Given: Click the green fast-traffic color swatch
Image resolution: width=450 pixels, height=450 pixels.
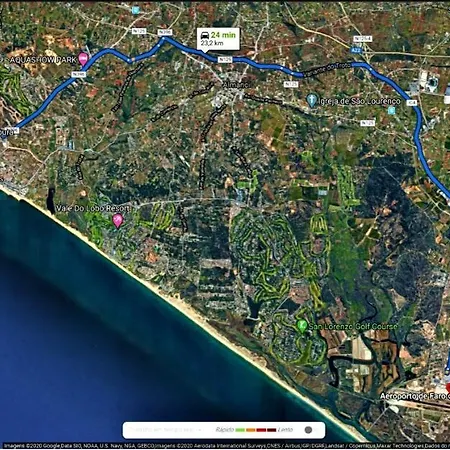Looking at the screenshot, I should tap(240, 430).
